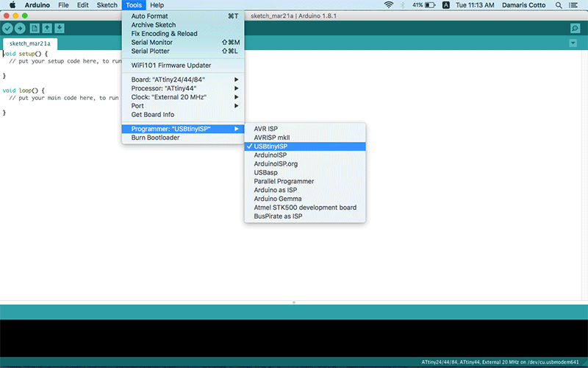Open the Edit menu
The width and height of the screenshot is (588, 368).
(x=82, y=5)
